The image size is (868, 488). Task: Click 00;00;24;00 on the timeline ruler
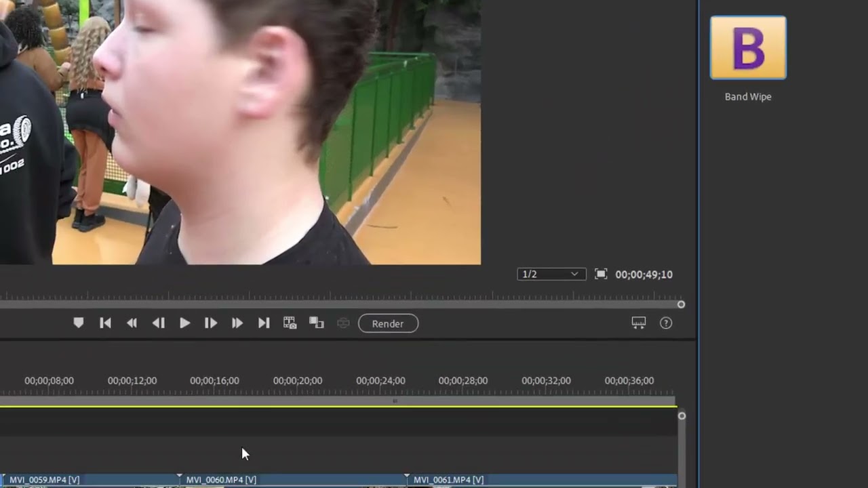pyautogui.click(x=380, y=381)
